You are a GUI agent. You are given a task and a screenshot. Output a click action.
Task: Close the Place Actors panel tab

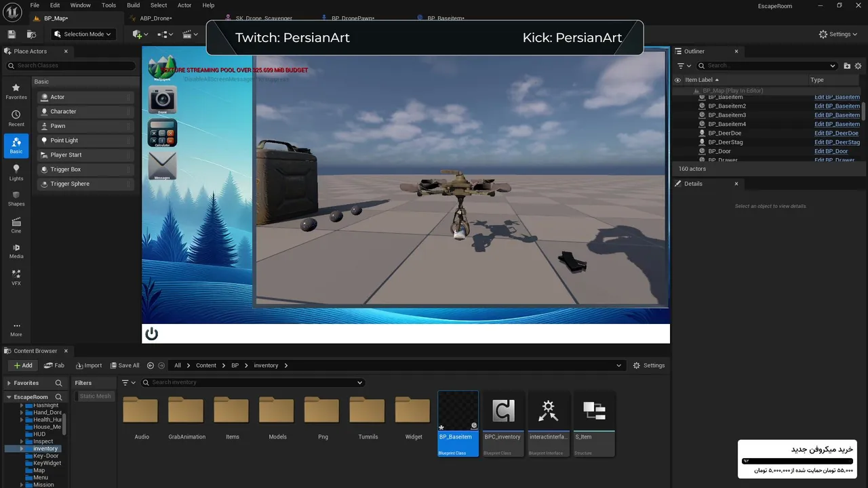tap(66, 52)
